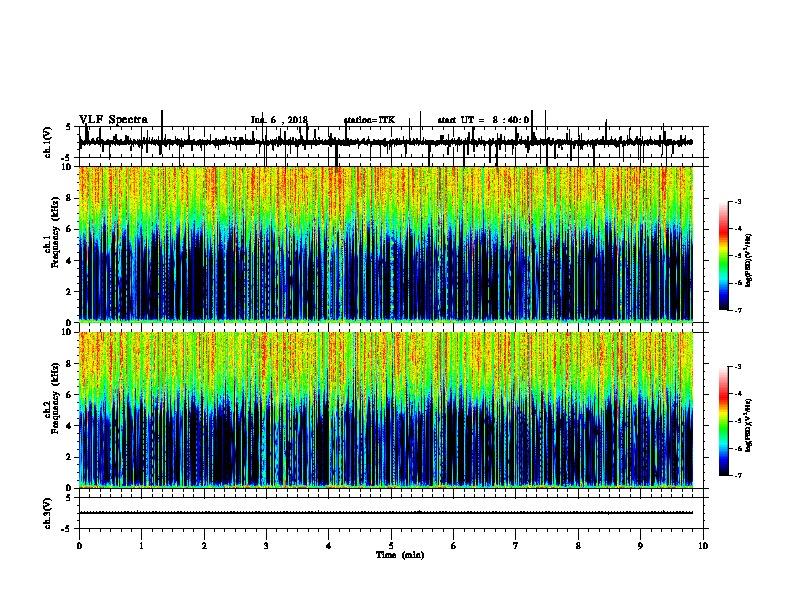Click time axis tick label '7'
This screenshot has height=612, width=792.
click(516, 546)
